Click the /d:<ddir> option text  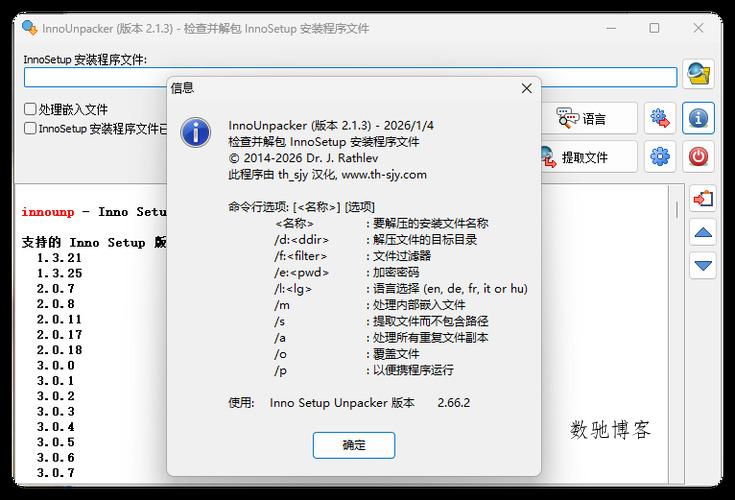coord(301,240)
